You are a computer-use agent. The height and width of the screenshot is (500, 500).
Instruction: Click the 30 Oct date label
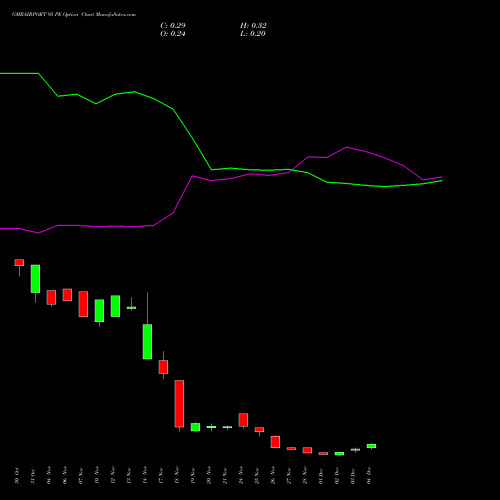17,476
